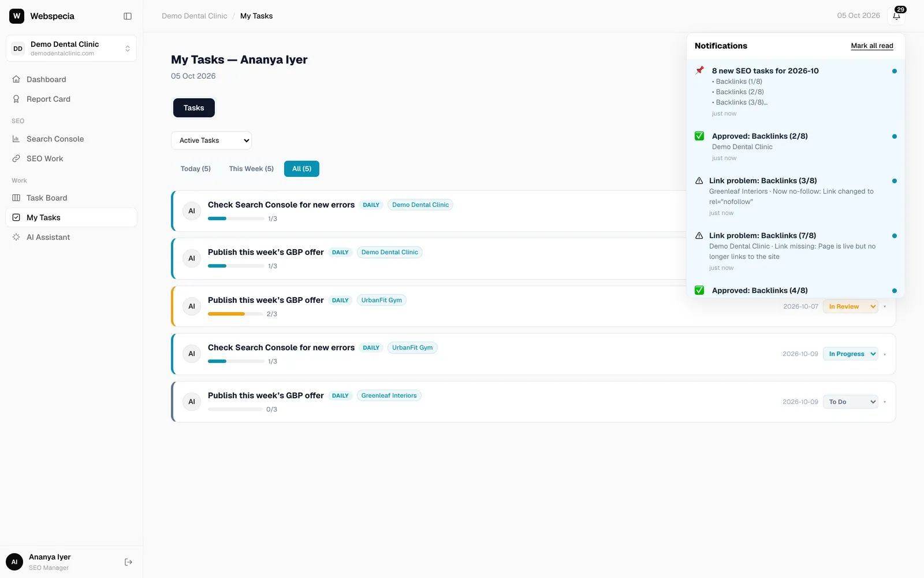The width and height of the screenshot is (924, 578).
Task: Click notification badge showing 29
Action: coord(901,10)
